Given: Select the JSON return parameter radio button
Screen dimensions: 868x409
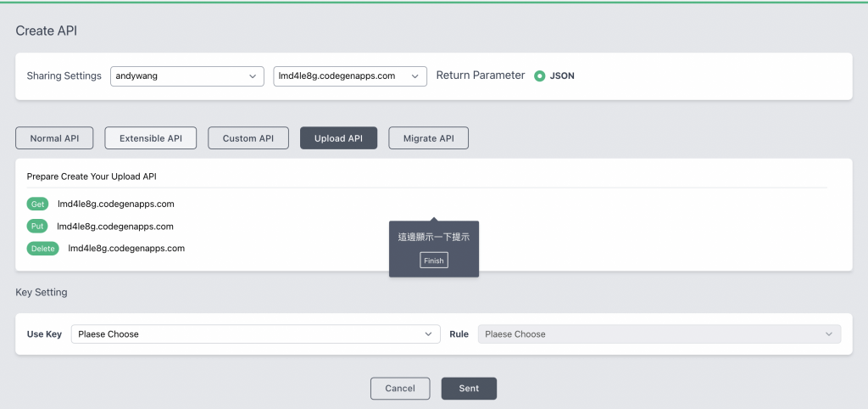Looking at the screenshot, I should [540, 76].
